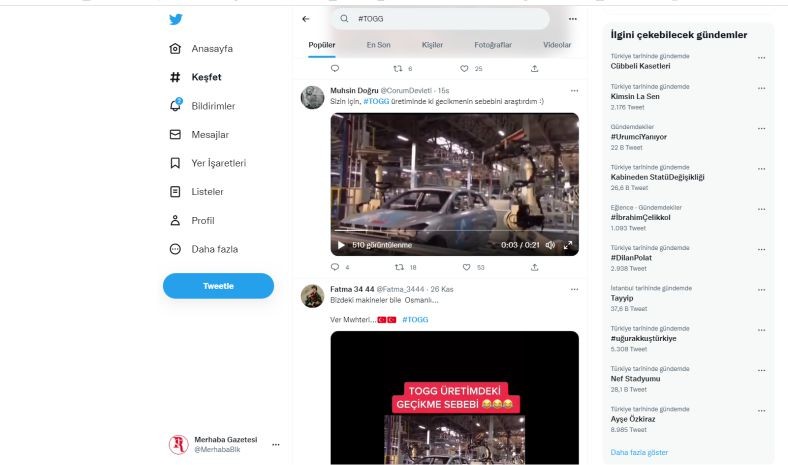Share the Muhsin Doğru tweet

coord(535,267)
